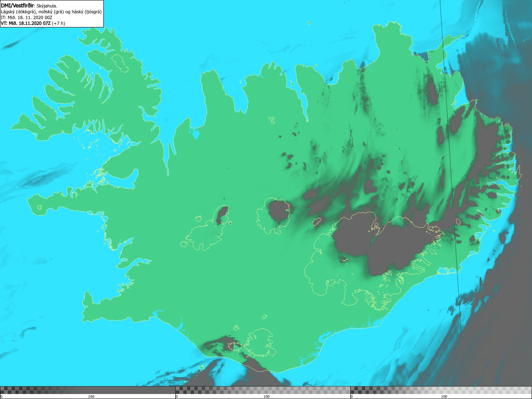Image resolution: width=532 pixels, height=399 pixels.
Task: Click the "VT: Mið. 18.11.2020 07Z" valid time
Action: [x=26, y=23]
